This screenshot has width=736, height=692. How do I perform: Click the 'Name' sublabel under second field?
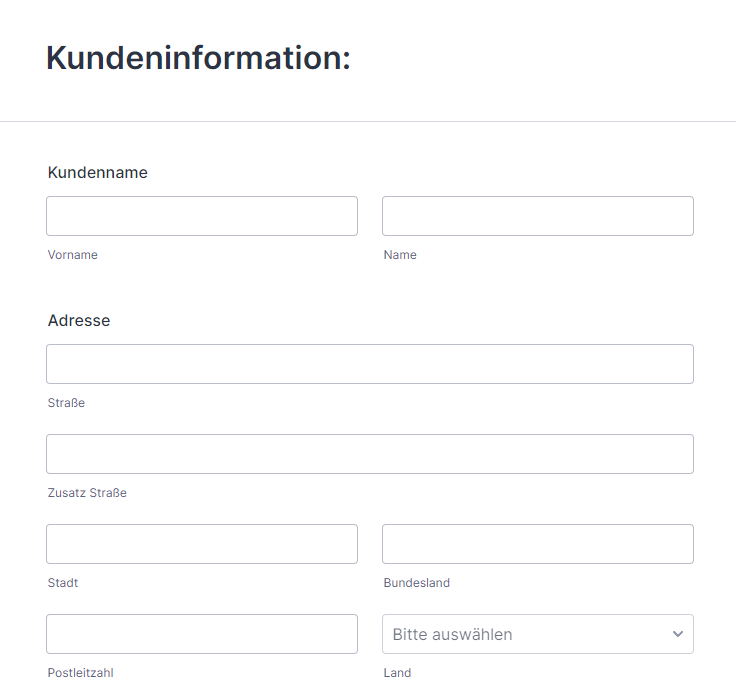click(x=400, y=255)
